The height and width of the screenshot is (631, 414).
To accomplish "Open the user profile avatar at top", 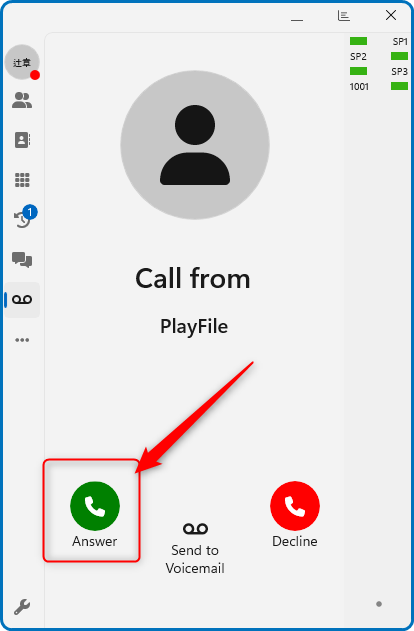I will click(22, 62).
